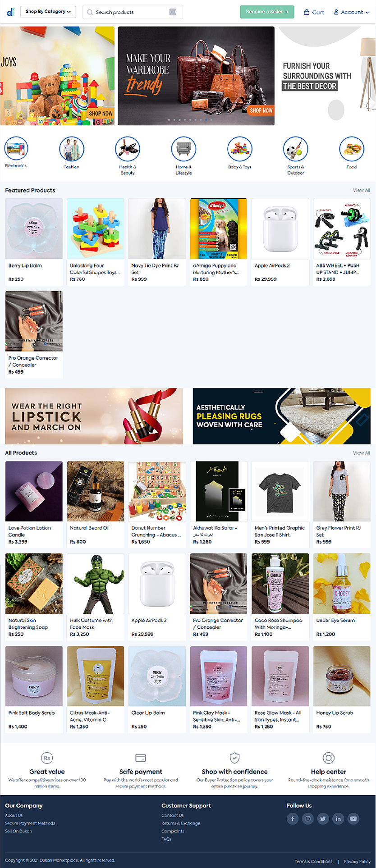Click the wardrobe banner Shop Now button
Screen dimensions: 376x868
(x=261, y=110)
